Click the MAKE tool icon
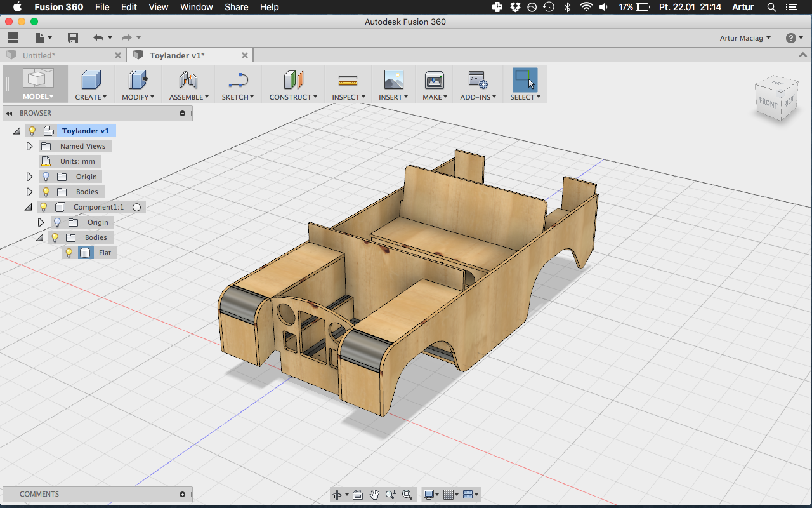The height and width of the screenshot is (508, 812). click(434, 79)
